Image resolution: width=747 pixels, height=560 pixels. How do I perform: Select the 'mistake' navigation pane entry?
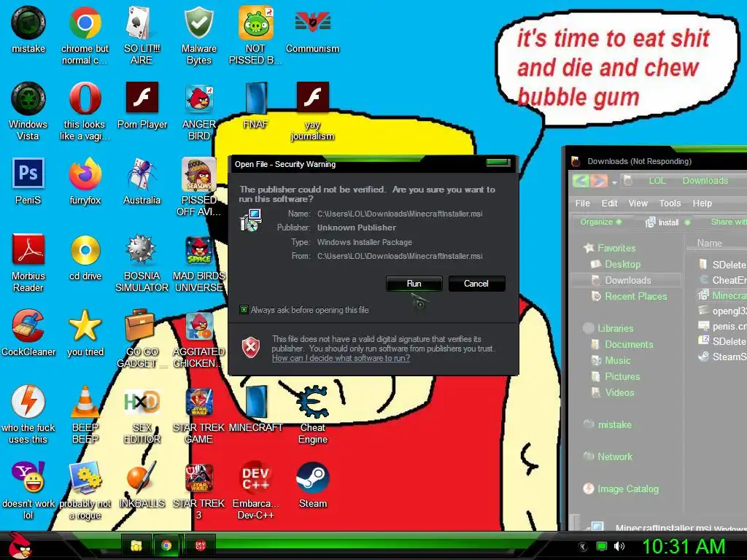coord(608,425)
